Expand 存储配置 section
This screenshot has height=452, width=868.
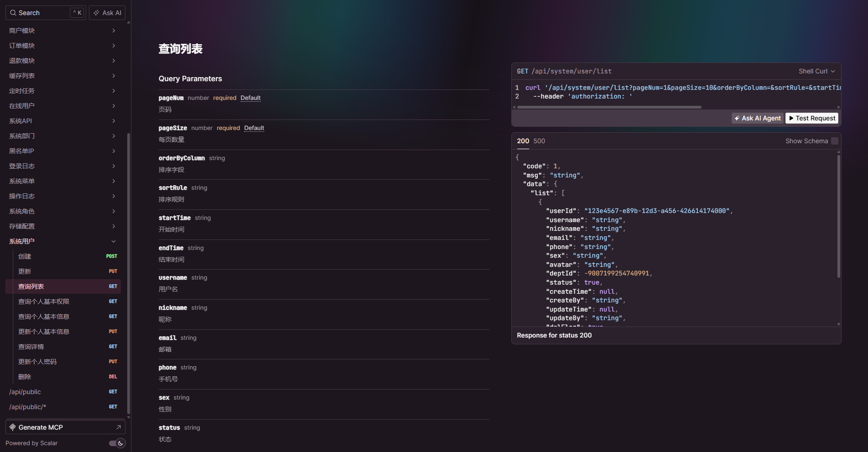62,226
